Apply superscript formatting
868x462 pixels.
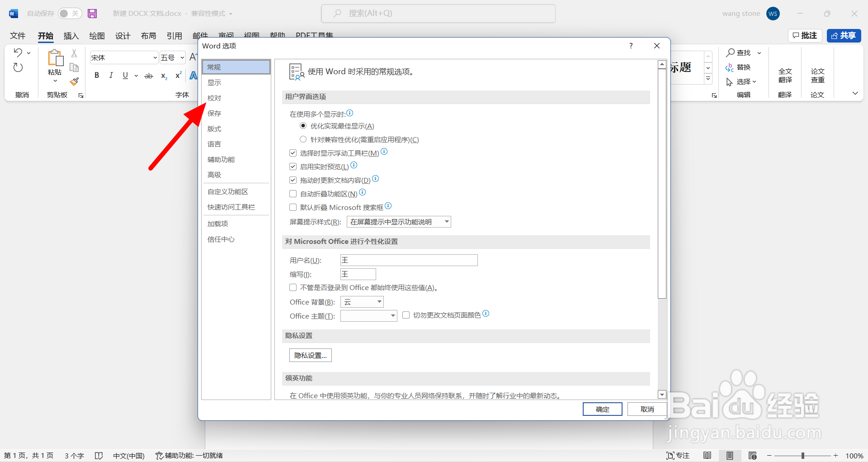pyautogui.click(x=179, y=75)
